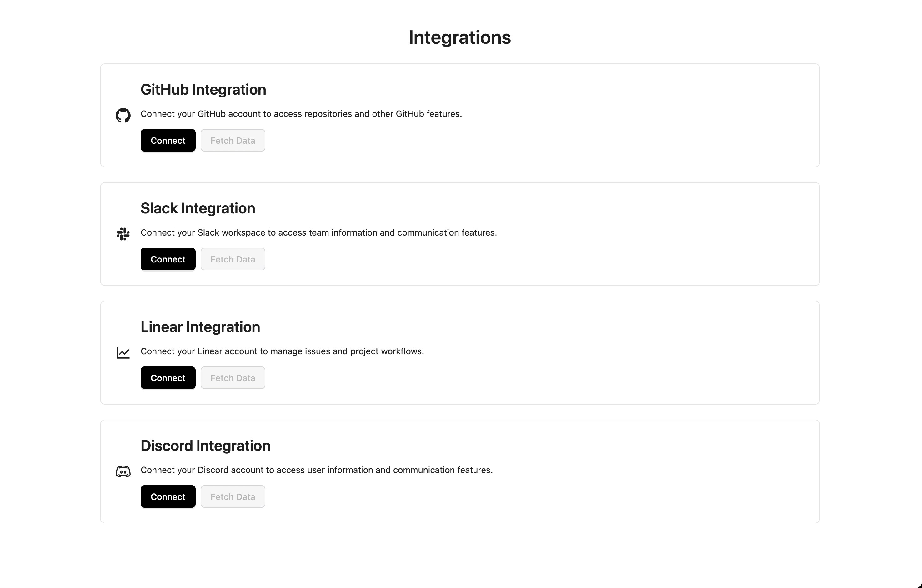Fetch Data from Linear integration
The height and width of the screenshot is (588, 922).
pyautogui.click(x=233, y=377)
